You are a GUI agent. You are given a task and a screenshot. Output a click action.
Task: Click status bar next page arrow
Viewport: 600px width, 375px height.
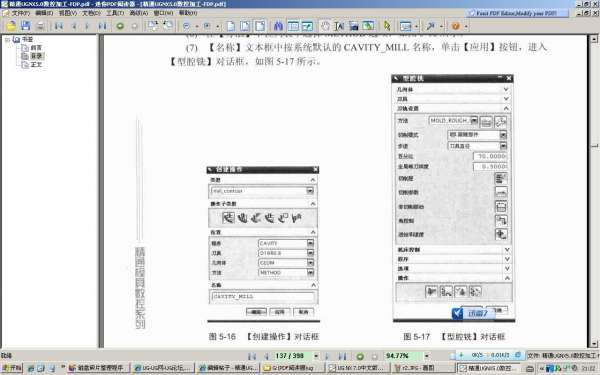click(328, 356)
